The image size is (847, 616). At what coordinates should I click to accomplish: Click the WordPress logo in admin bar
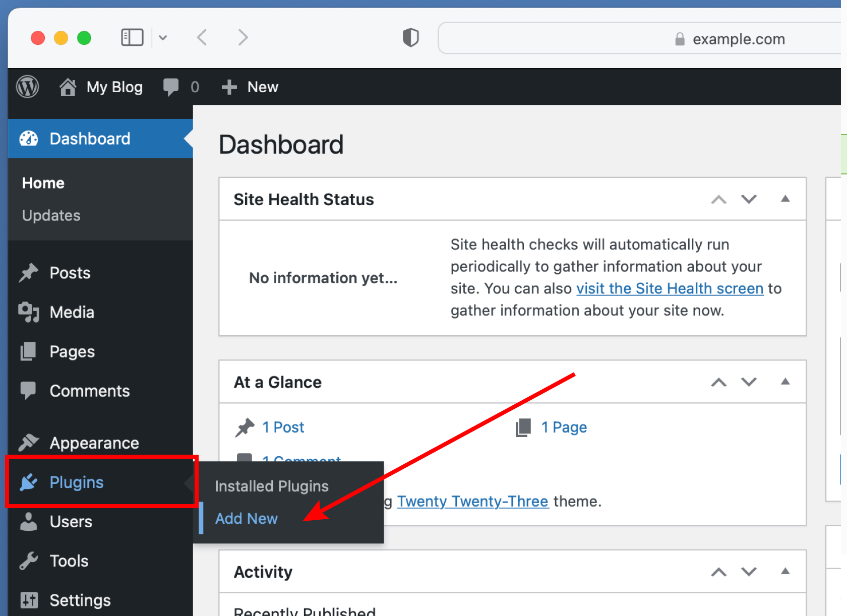click(28, 87)
